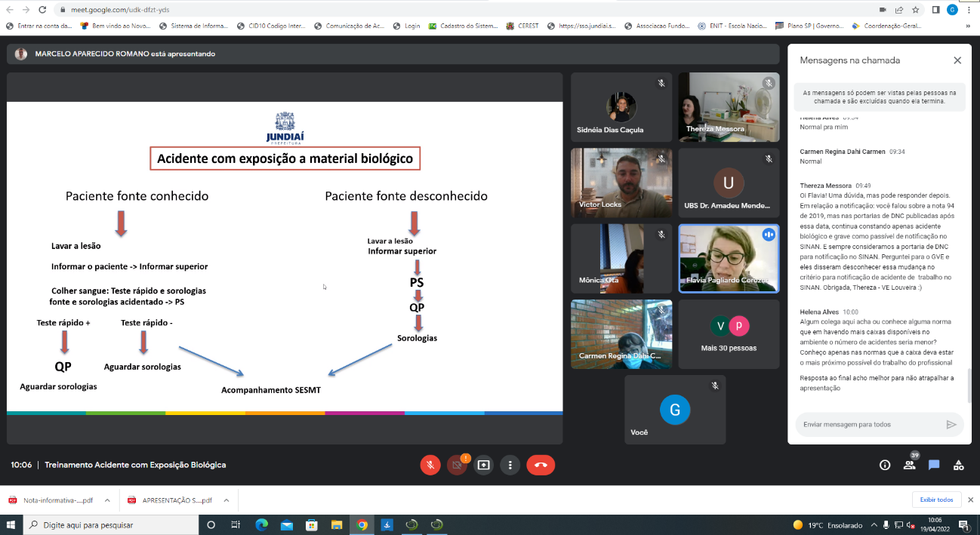Open the Entrar na conta da... bookmark
Viewport: 980px width, 535px height.
pyautogui.click(x=39, y=26)
